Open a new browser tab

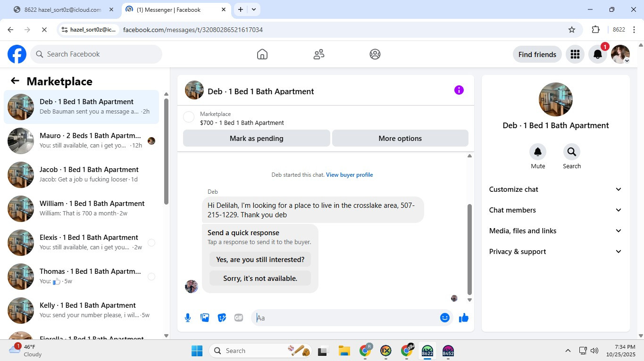241,9
